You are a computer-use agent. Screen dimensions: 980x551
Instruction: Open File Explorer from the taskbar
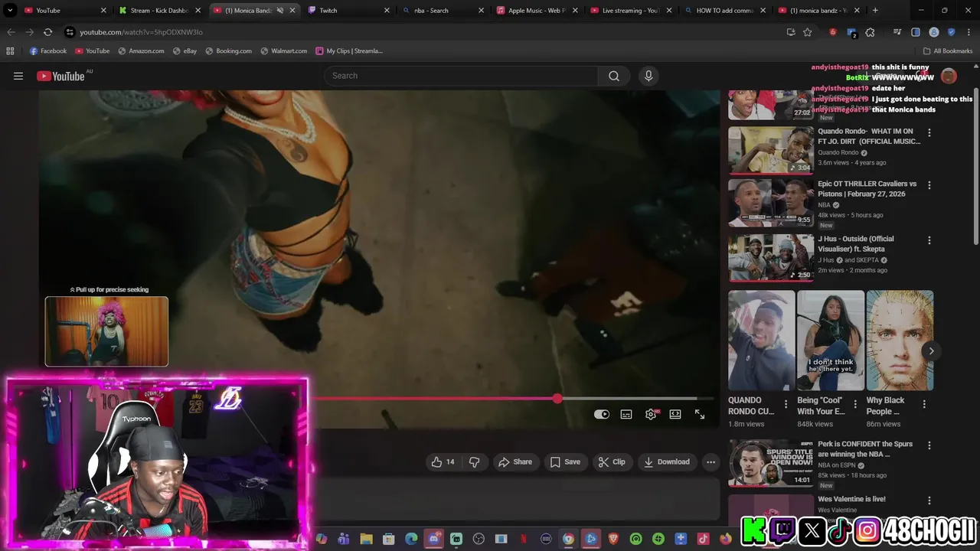366,539
